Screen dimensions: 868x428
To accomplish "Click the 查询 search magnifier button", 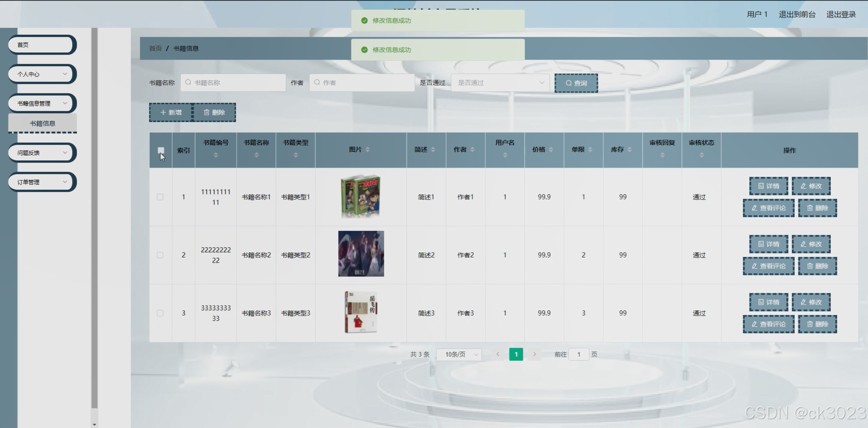I will tap(576, 83).
